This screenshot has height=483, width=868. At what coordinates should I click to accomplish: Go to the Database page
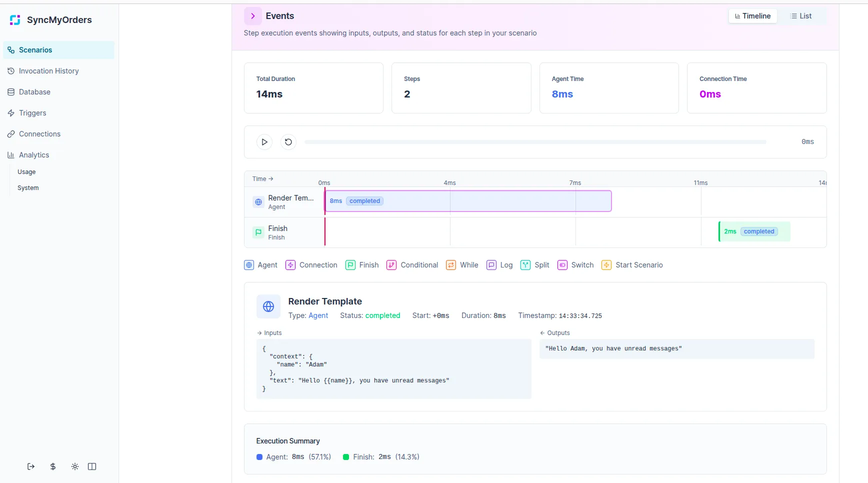point(34,92)
